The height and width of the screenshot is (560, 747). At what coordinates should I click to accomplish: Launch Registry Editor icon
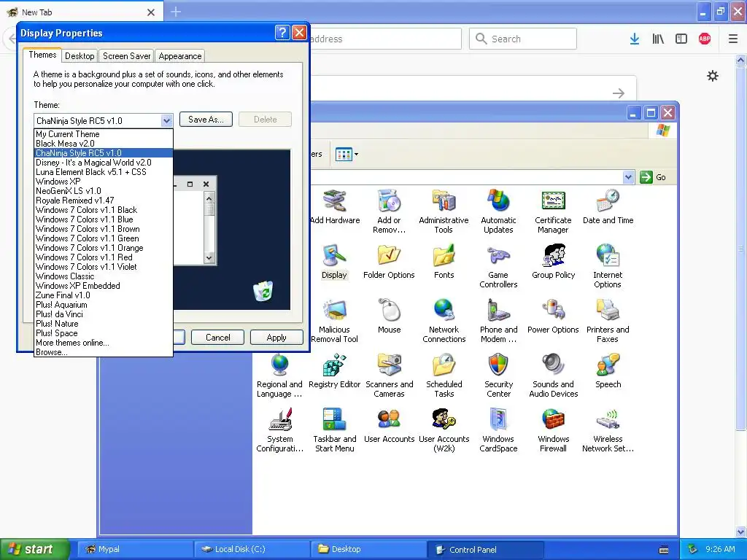[334, 371]
